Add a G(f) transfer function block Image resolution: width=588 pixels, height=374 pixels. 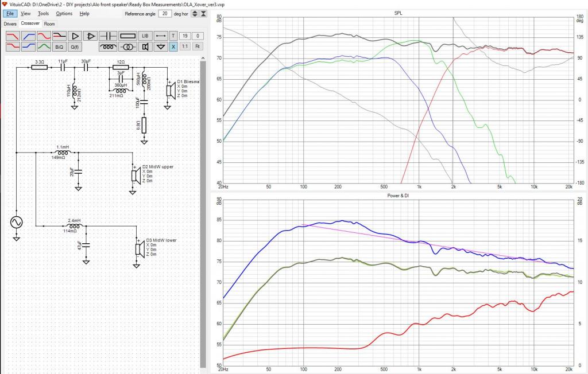pos(75,47)
